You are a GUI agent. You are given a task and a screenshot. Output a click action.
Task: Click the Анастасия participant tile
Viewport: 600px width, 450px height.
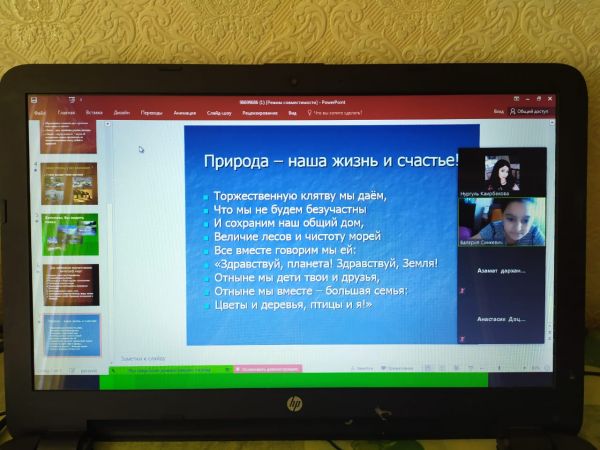[x=502, y=320]
